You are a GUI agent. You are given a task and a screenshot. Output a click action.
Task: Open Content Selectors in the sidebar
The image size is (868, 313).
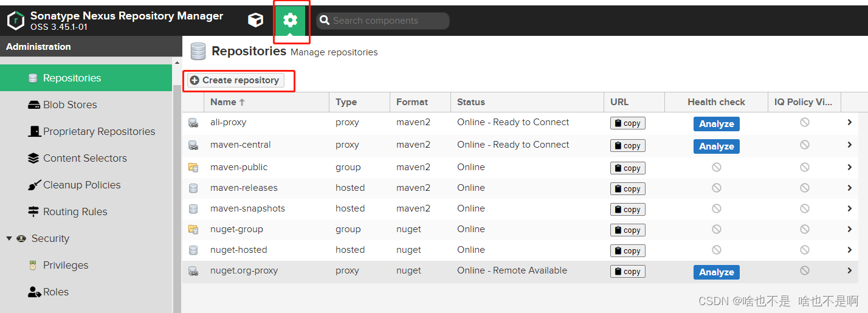click(x=86, y=158)
